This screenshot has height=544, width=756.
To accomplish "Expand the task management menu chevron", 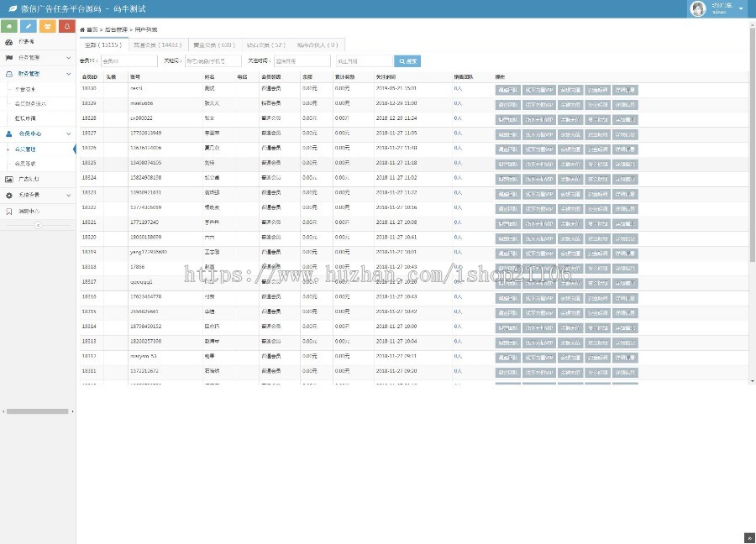I will click(69, 58).
